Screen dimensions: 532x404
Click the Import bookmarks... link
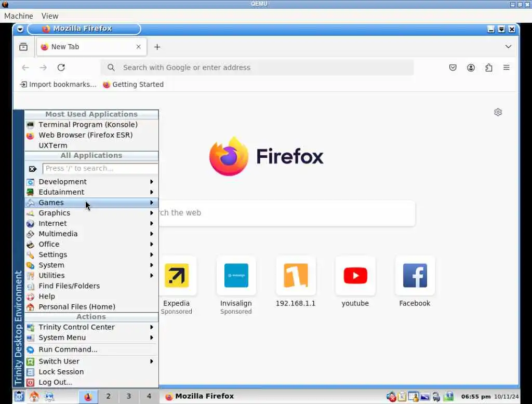[x=58, y=85]
